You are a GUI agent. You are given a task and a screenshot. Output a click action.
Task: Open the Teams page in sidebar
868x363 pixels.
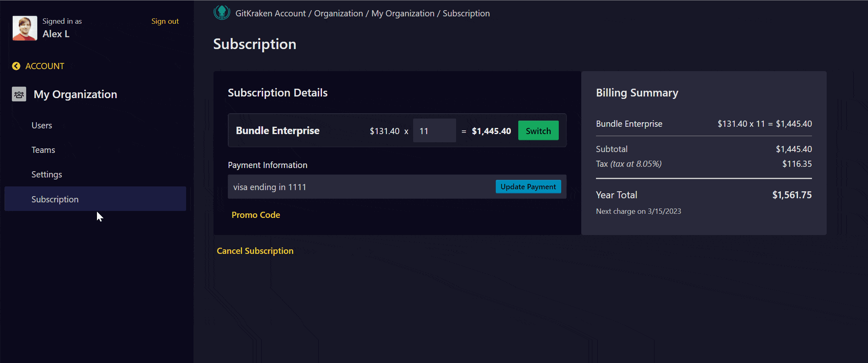tap(43, 150)
